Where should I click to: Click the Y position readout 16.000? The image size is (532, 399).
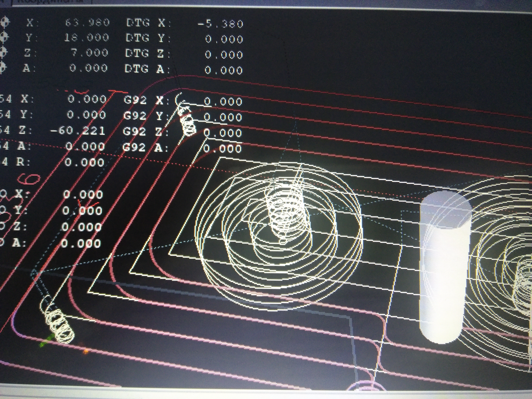[x=87, y=38]
